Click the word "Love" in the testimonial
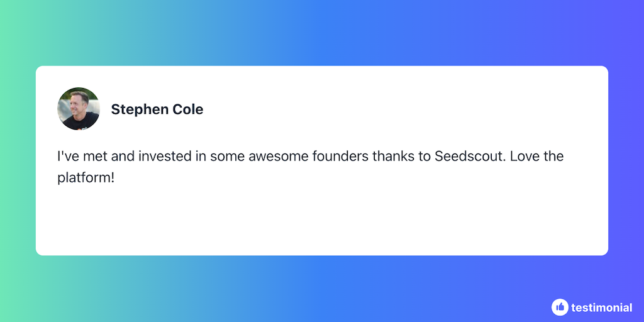 point(525,156)
